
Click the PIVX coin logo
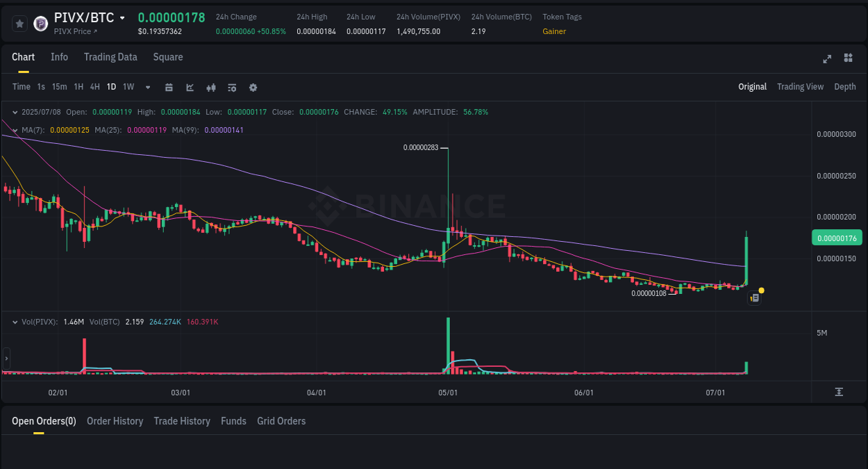pos(40,23)
